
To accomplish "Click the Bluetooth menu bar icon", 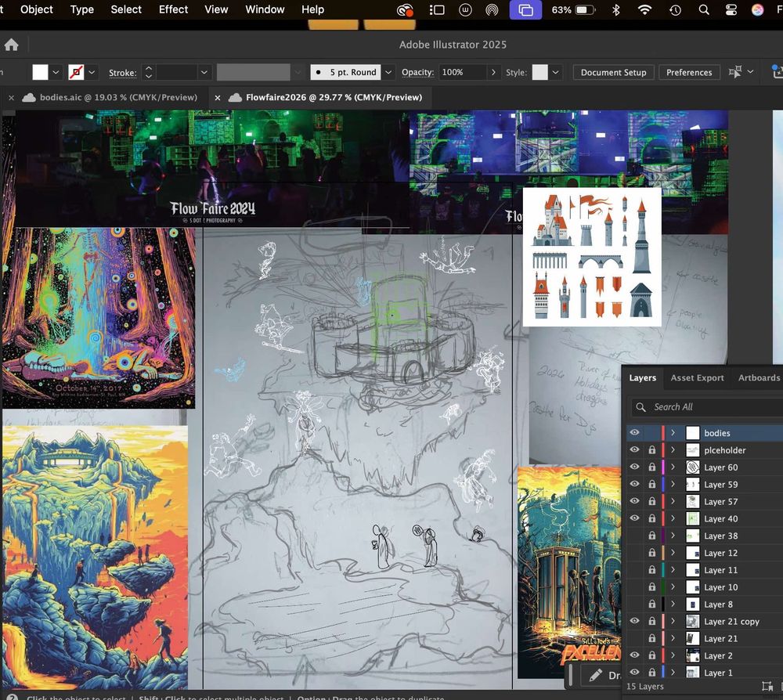I will [x=615, y=10].
